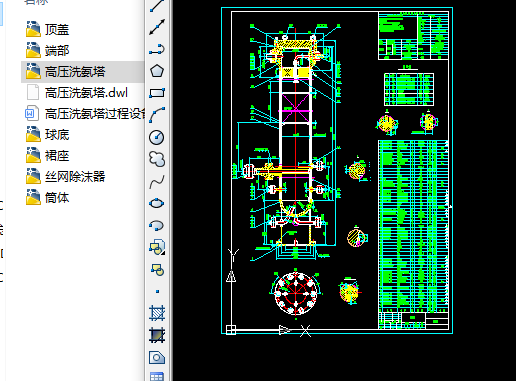Select the Ellipse tool
This screenshot has width=516, height=381.
(157, 203)
